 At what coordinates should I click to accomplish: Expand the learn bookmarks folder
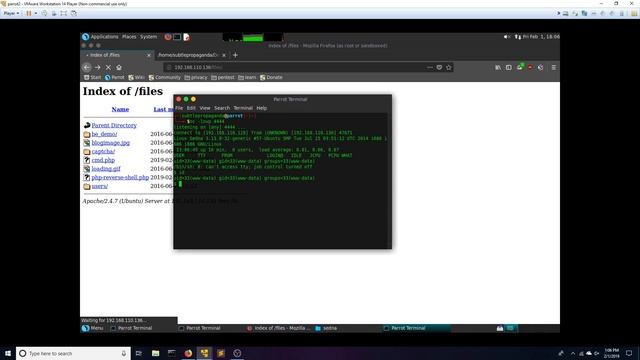click(247, 77)
